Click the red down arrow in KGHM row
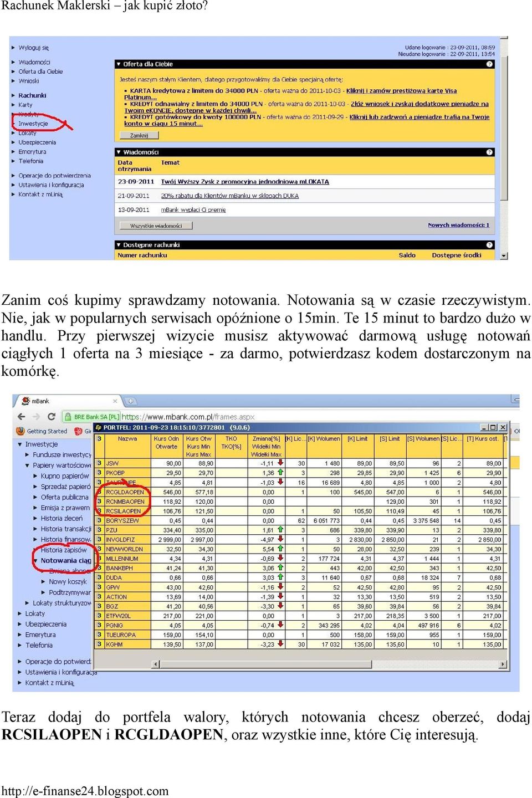 280,644
